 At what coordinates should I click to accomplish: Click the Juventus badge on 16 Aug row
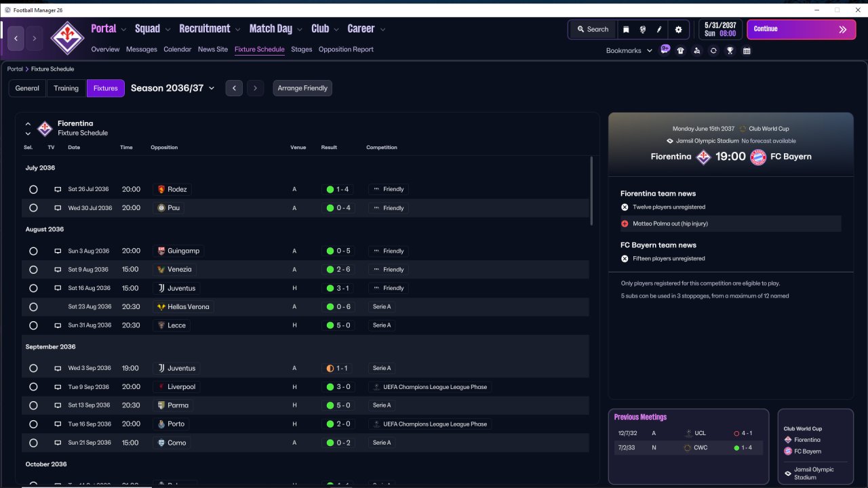point(161,288)
